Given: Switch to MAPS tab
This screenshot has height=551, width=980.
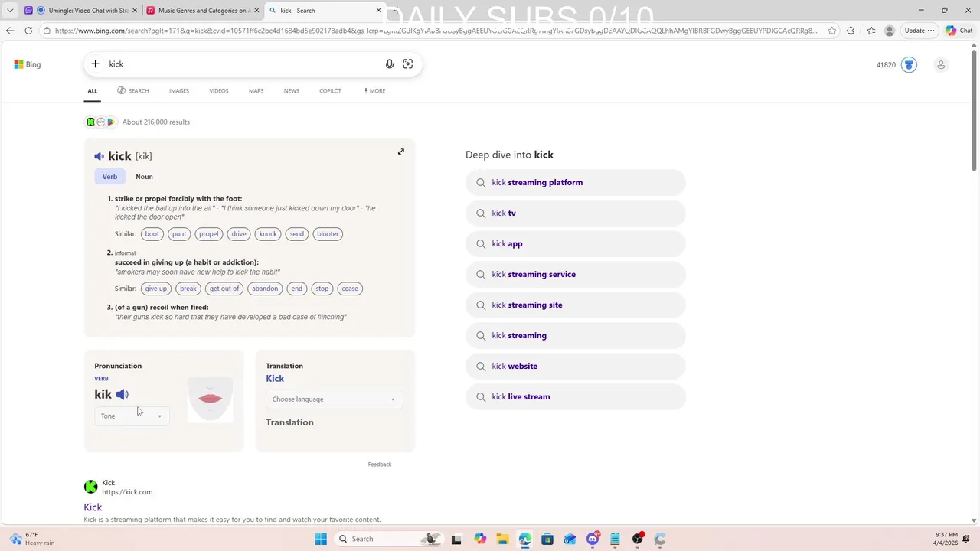Looking at the screenshot, I should (x=256, y=91).
